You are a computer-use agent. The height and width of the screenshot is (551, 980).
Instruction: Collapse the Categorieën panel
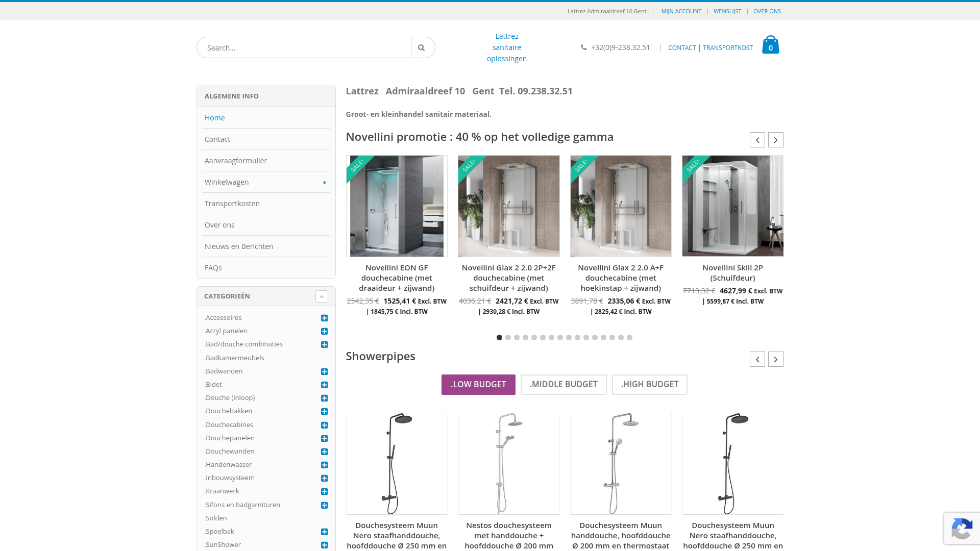tap(322, 296)
